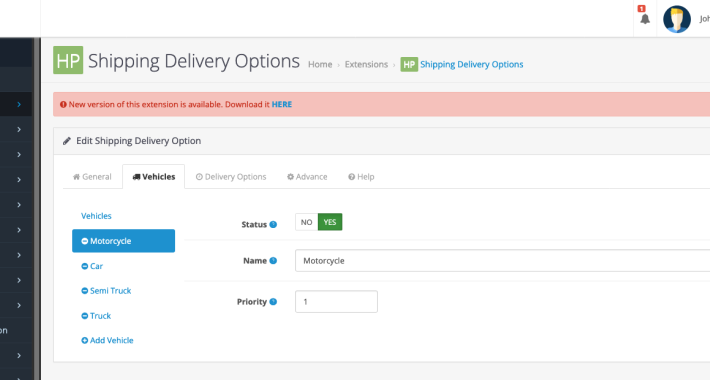This screenshot has width=710, height=380.
Task: Select the Truck vehicle
Action: click(x=100, y=316)
